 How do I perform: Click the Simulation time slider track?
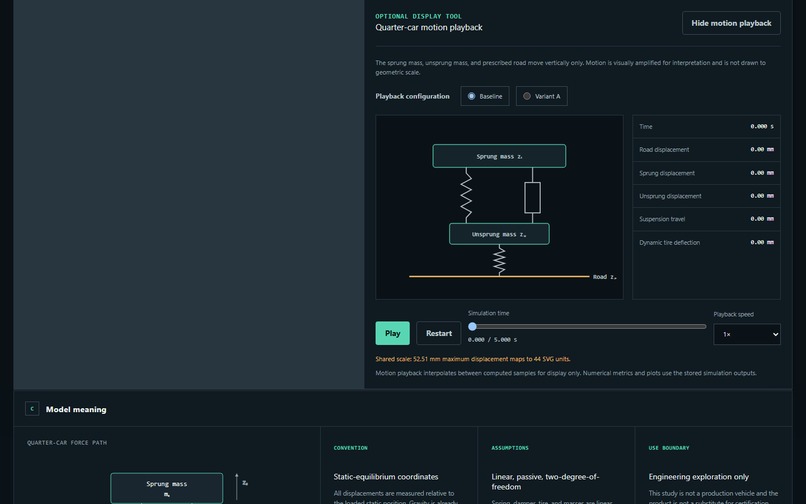click(x=587, y=327)
